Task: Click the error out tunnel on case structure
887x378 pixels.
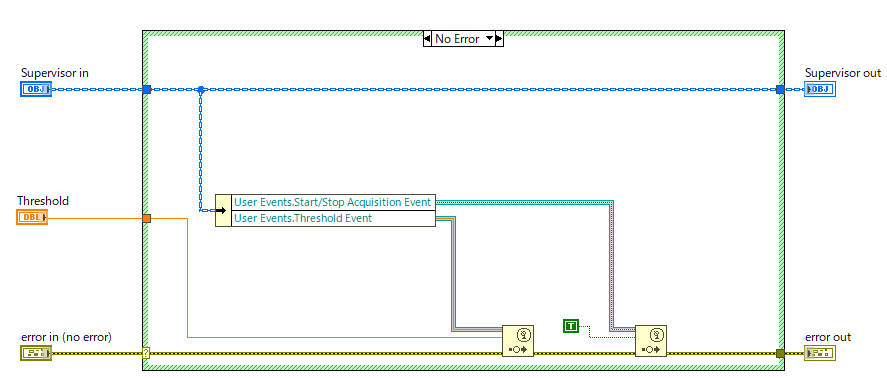Action: point(780,354)
